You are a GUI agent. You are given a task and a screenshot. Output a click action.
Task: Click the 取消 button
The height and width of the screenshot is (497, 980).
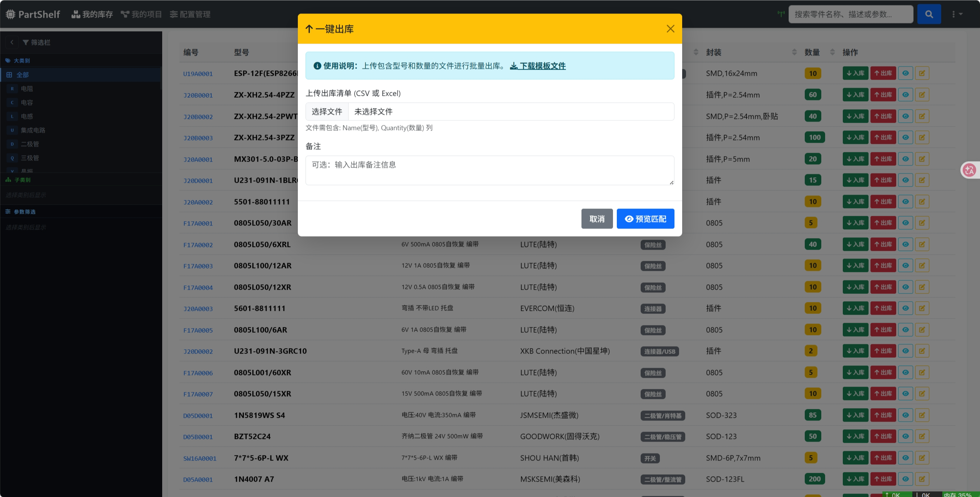[597, 219]
